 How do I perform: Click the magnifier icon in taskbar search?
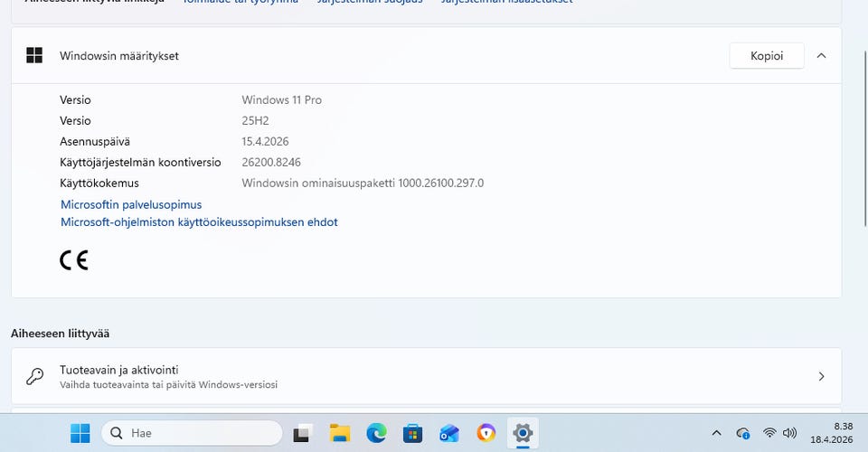[117, 433]
